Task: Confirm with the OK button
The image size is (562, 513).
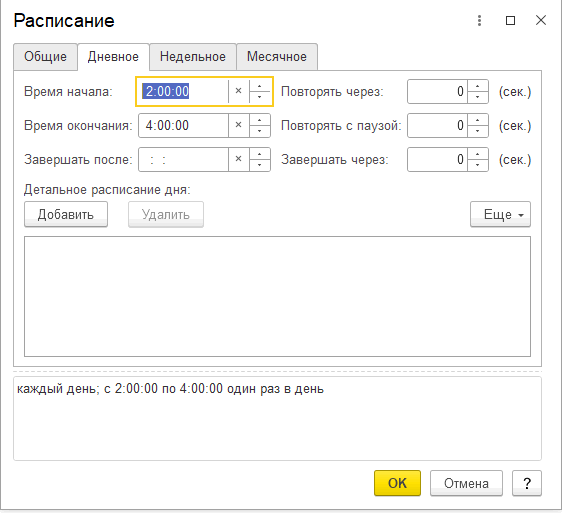Action: pyautogui.click(x=397, y=483)
